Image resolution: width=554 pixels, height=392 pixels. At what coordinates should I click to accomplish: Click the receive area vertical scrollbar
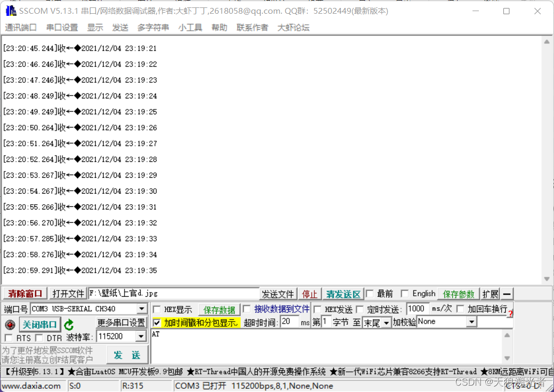point(547,159)
